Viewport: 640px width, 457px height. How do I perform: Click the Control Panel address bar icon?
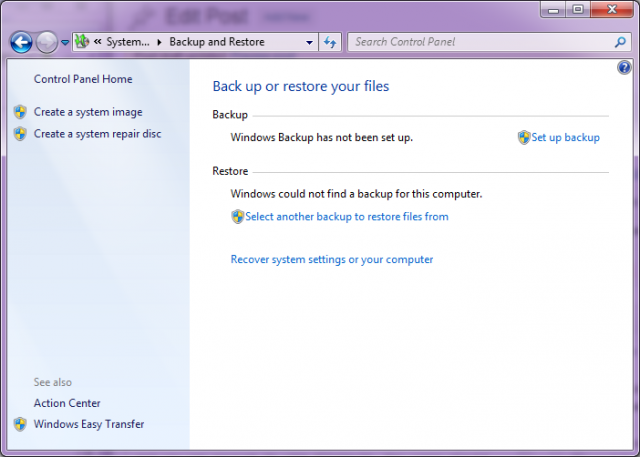tap(82, 41)
